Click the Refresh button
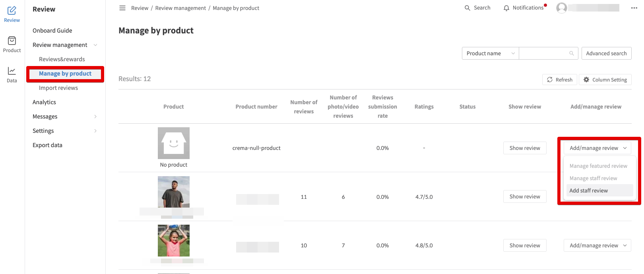 560,80
